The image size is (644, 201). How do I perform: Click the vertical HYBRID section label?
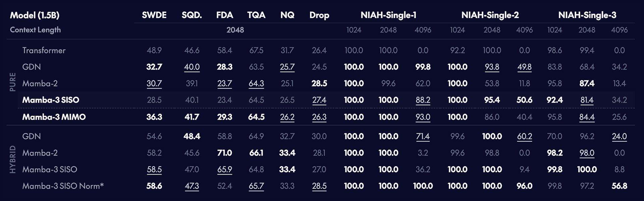(x=13, y=159)
